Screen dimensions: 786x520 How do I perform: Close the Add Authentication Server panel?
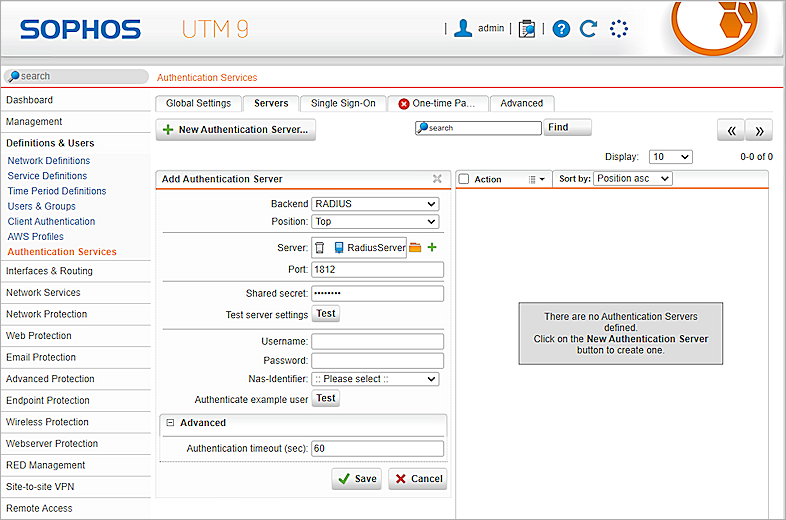[437, 179]
